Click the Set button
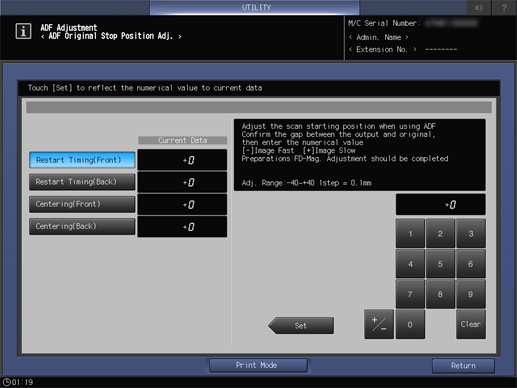 point(301,325)
